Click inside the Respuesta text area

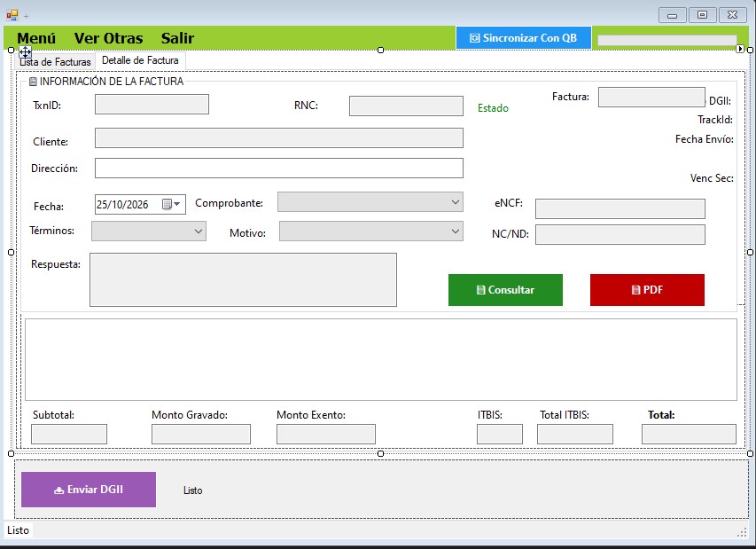[243, 279]
